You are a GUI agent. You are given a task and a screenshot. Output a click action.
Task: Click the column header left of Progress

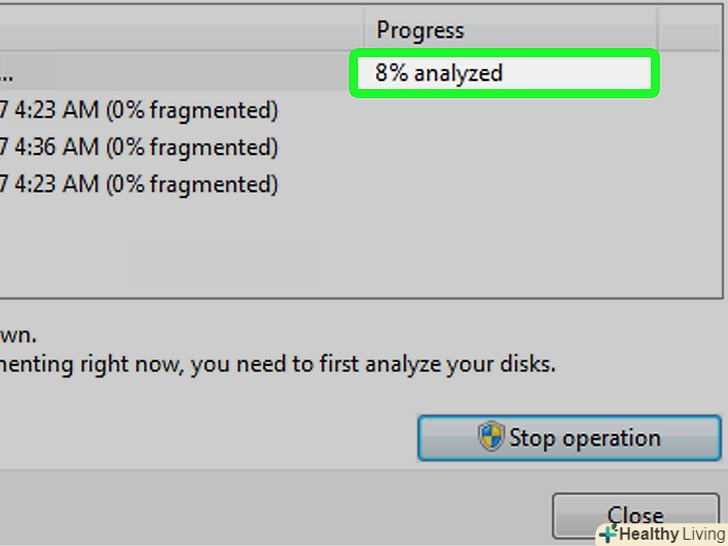pos(180,30)
